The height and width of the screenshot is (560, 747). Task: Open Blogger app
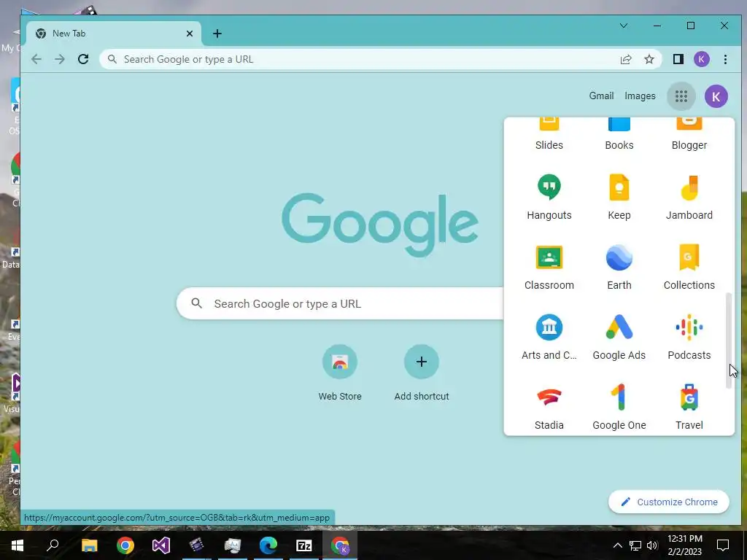coord(689,136)
